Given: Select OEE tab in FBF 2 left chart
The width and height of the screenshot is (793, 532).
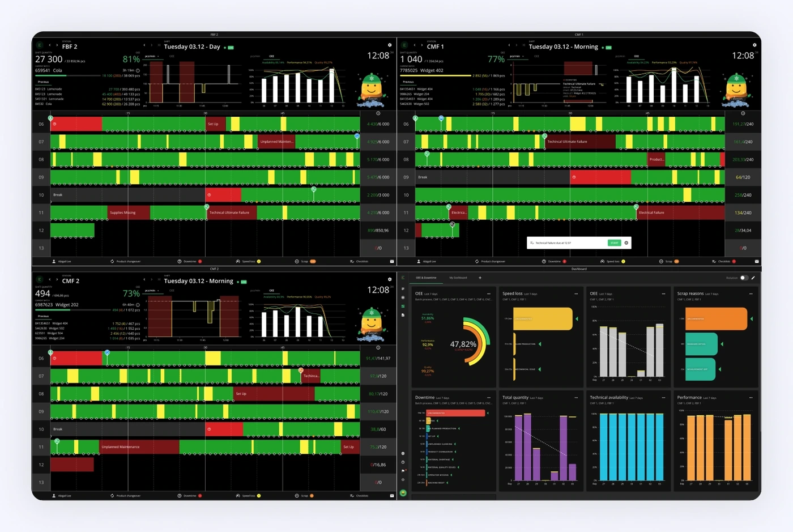Looking at the screenshot, I should 172,56.
